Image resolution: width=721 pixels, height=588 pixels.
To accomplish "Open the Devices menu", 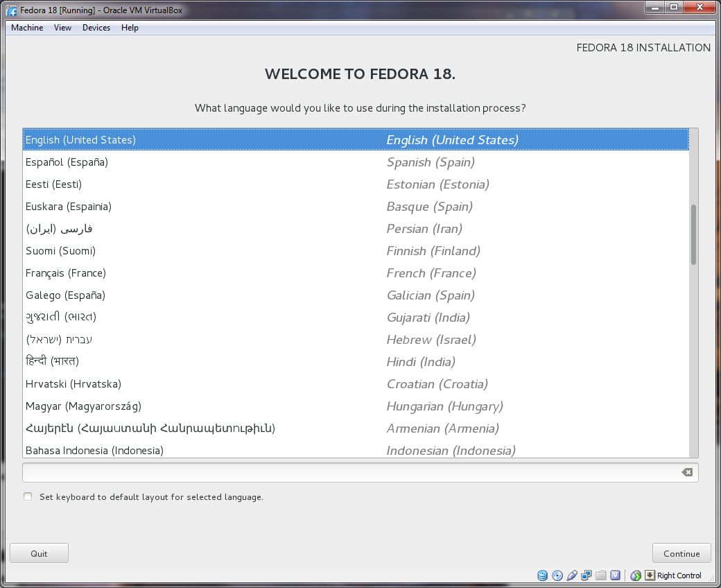I will click(x=96, y=28).
